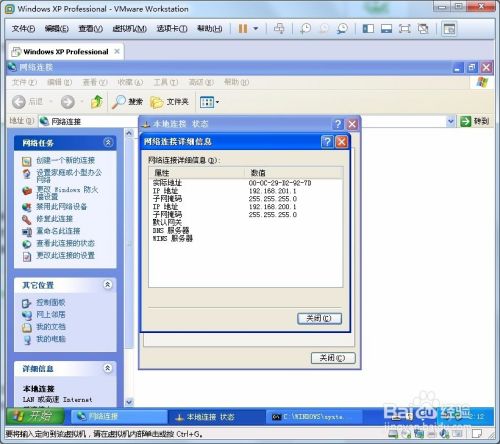The image size is (500, 444).
Task: Expand the address bar dropdown
Action: coord(450,121)
